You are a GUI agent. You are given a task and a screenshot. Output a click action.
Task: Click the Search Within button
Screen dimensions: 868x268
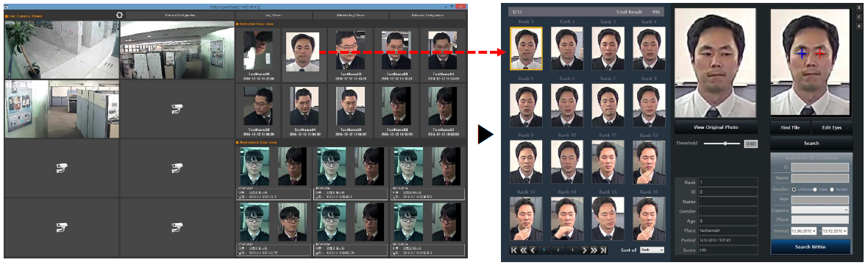pyautogui.click(x=811, y=247)
